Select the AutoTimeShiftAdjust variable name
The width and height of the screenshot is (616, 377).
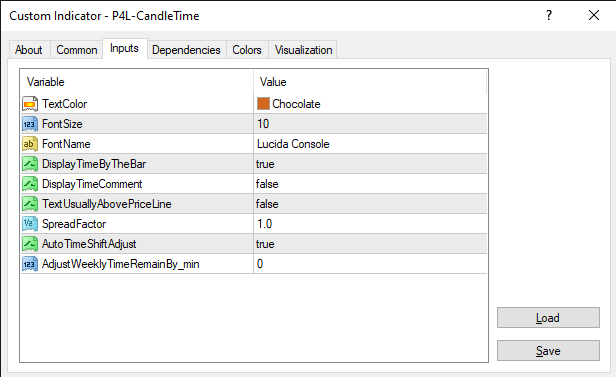89,244
